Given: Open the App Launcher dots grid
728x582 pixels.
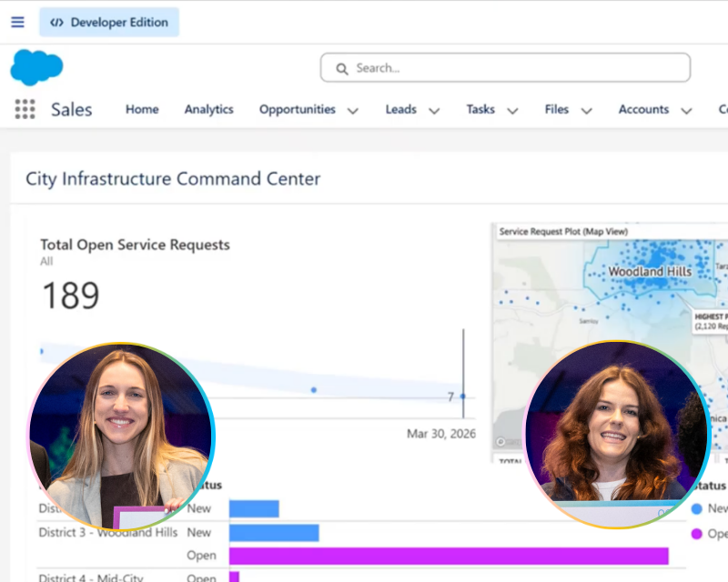Looking at the screenshot, I should point(25,109).
